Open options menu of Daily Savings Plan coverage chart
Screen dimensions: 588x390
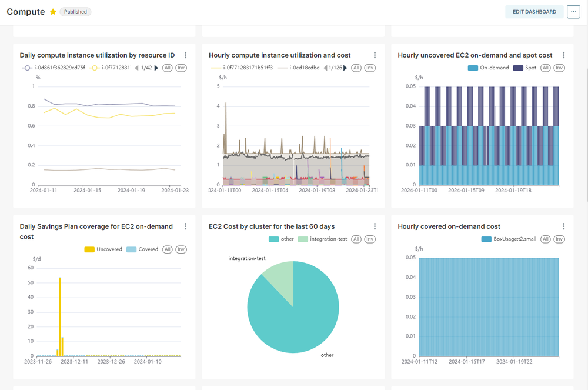point(186,226)
